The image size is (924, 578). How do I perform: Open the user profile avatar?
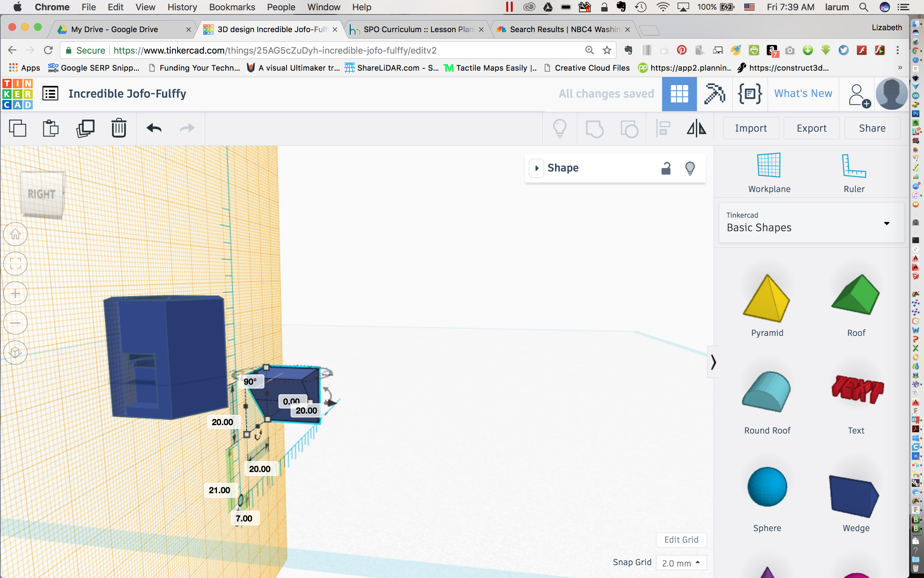point(892,94)
